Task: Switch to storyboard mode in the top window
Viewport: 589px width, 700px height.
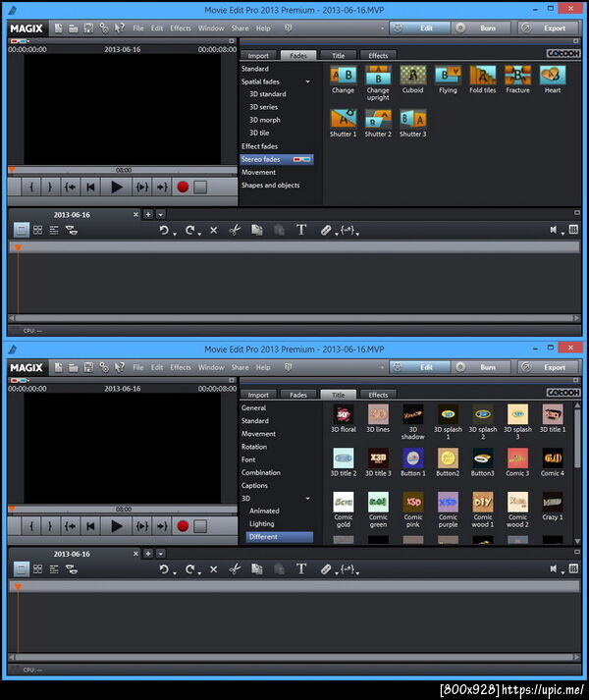Action: tap(21, 230)
